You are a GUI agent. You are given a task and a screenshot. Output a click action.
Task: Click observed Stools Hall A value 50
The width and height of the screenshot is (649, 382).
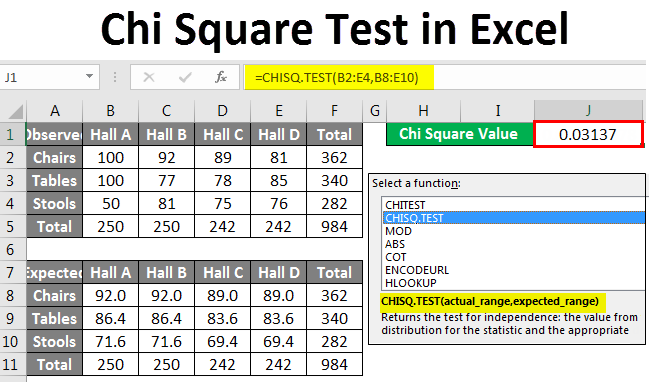[111, 204]
